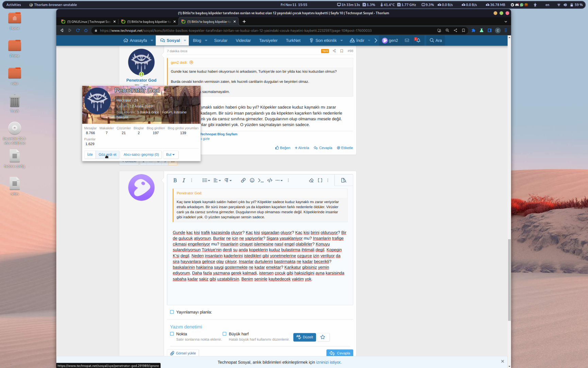Open the list formatting dropdown in the editor

tap(206, 181)
